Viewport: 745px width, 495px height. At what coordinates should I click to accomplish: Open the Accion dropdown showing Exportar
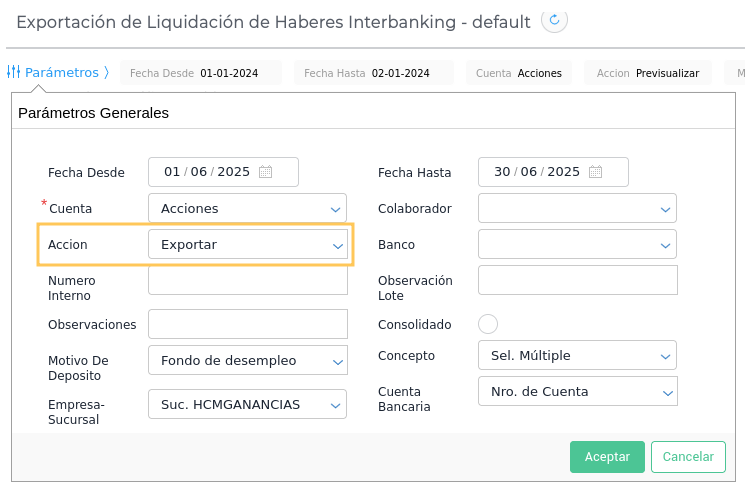tap(337, 245)
